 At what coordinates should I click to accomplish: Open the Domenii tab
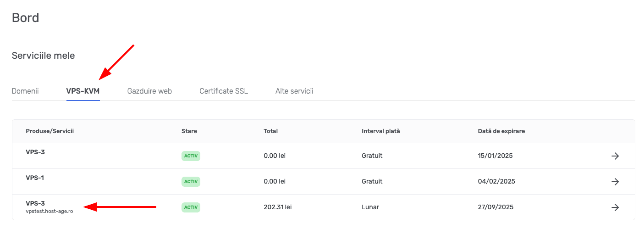point(25,91)
